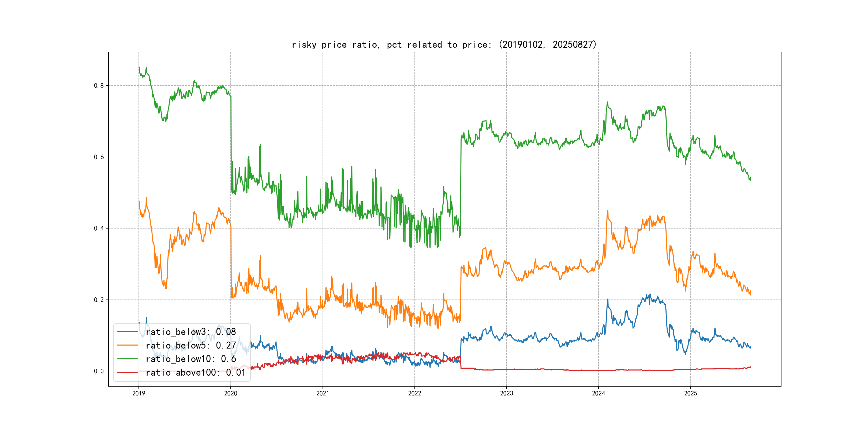Select the 'ratio_below3: 0.08' legend label
Viewport: 868px width, 434px height.
(x=191, y=332)
